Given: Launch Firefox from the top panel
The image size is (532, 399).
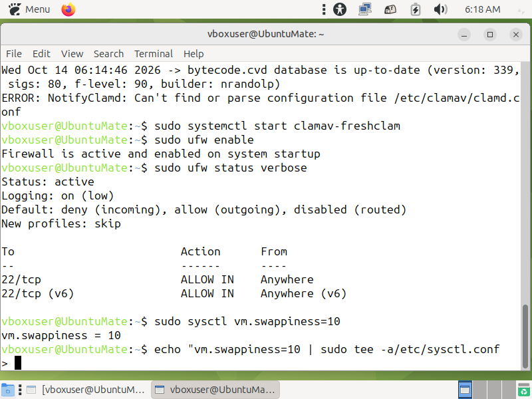Looking at the screenshot, I should 68,9.
